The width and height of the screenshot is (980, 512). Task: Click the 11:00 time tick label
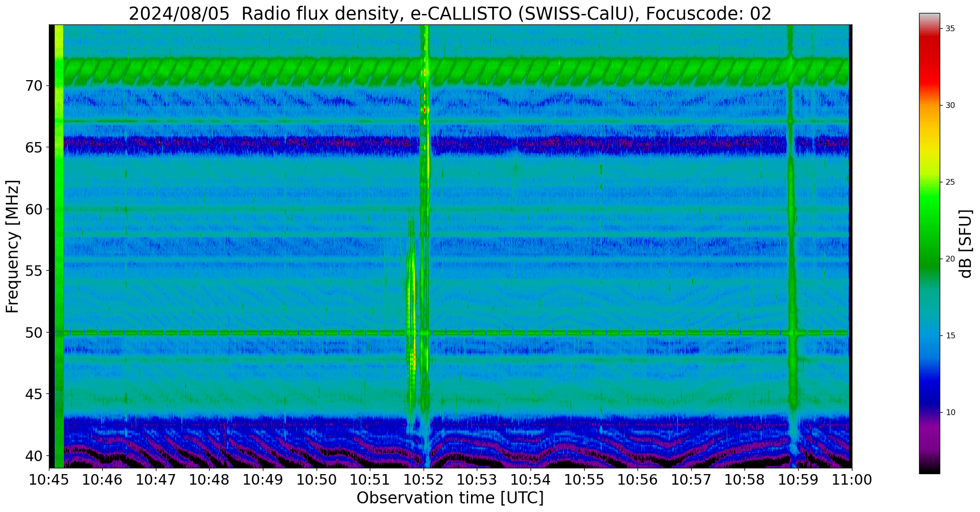pyautogui.click(x=851, y=479)
